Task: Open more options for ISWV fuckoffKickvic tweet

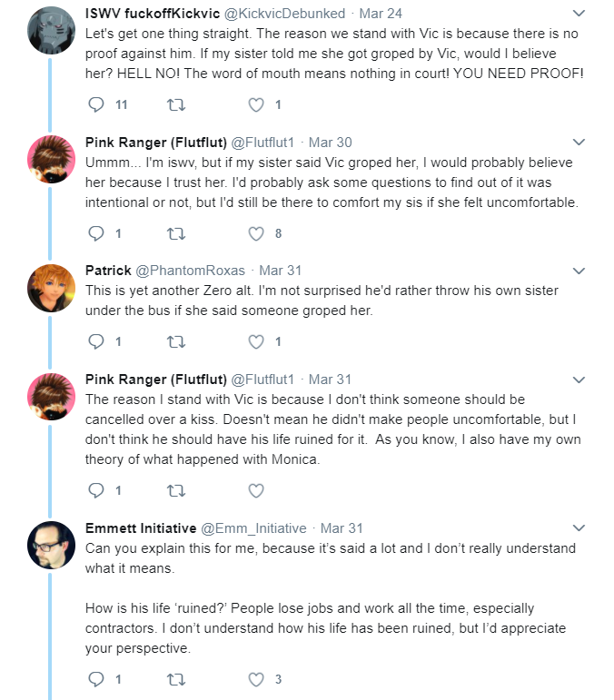Action: pos(579,14)
